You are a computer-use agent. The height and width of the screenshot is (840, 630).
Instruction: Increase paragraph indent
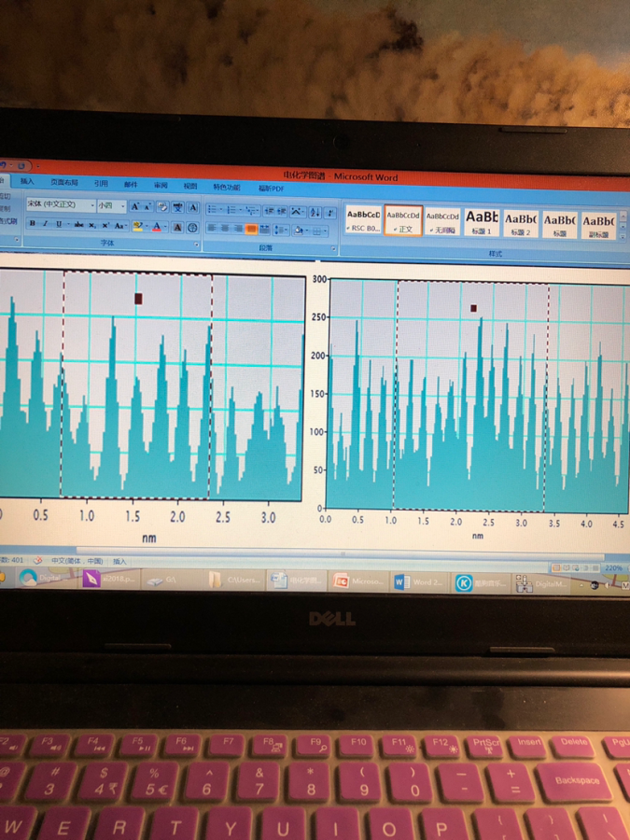click(x=282, y=211)
